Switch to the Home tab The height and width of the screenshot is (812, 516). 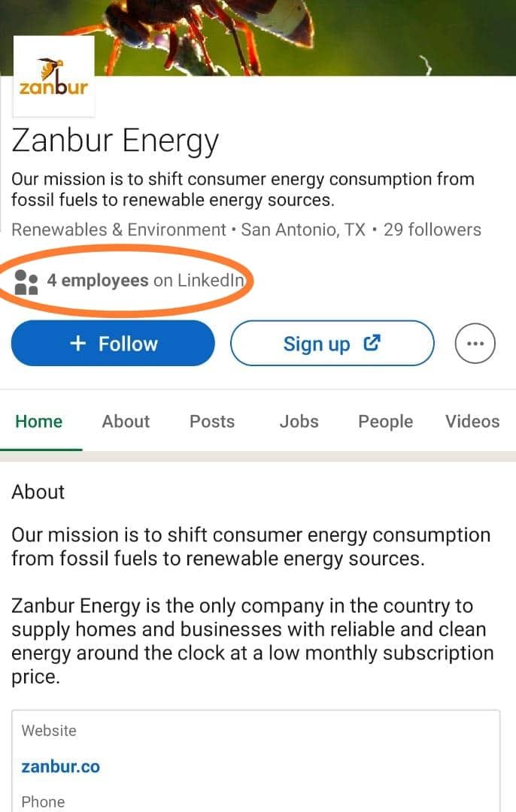pyautogui.click(x=39, y=422)
